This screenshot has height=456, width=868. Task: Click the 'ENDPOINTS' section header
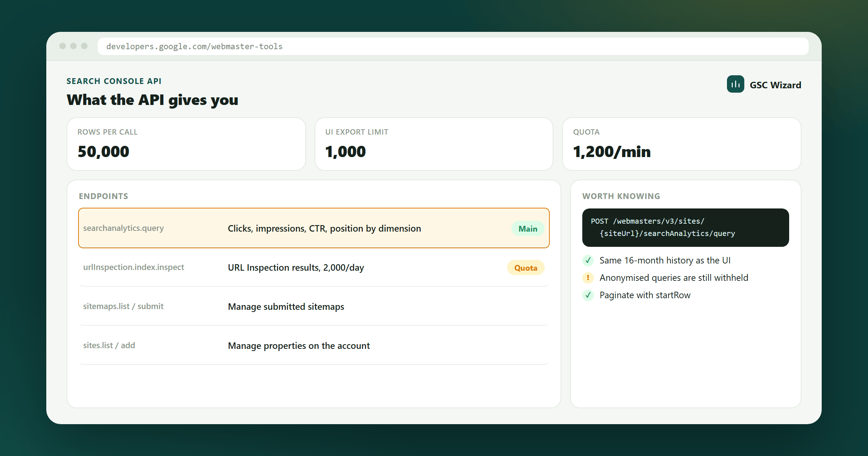pos(103,196)
